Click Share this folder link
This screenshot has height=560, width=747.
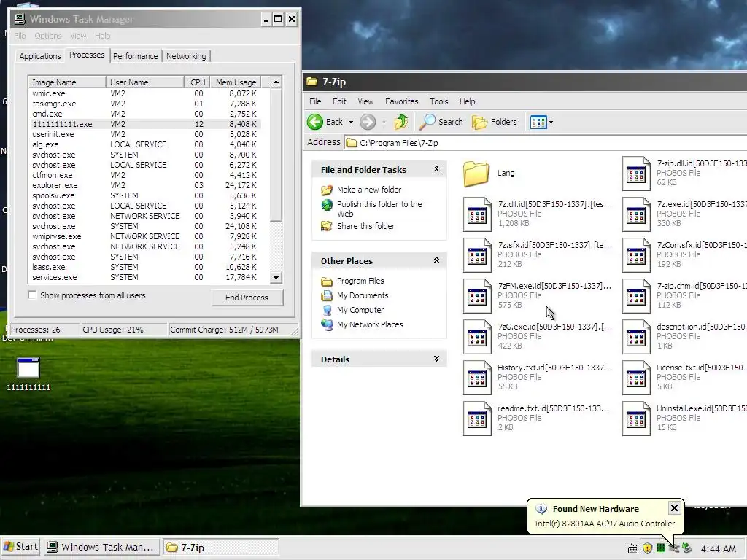coord(366,226)
